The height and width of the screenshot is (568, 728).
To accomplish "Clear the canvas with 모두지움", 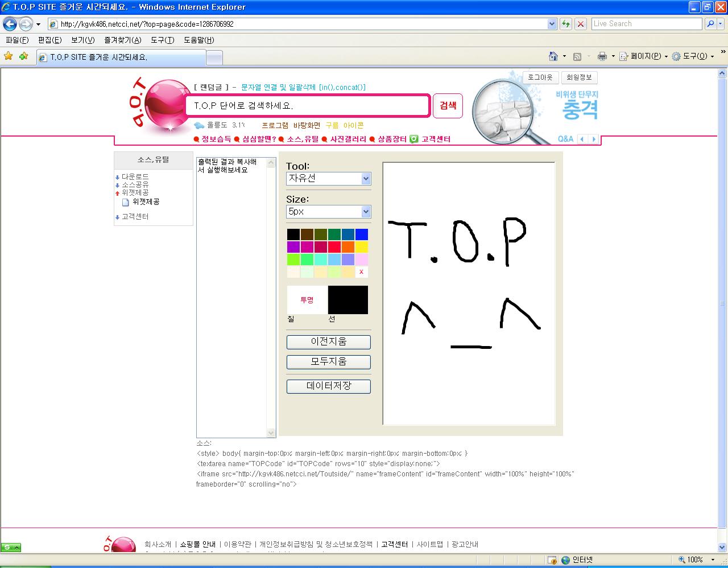I will pyautogui.click(x=329, y=362).
